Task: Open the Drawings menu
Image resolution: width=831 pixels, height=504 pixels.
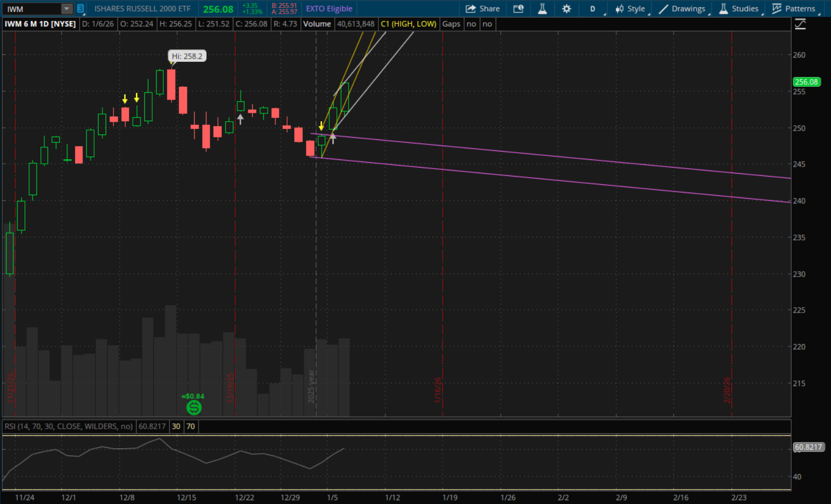Action: point(682,9)
